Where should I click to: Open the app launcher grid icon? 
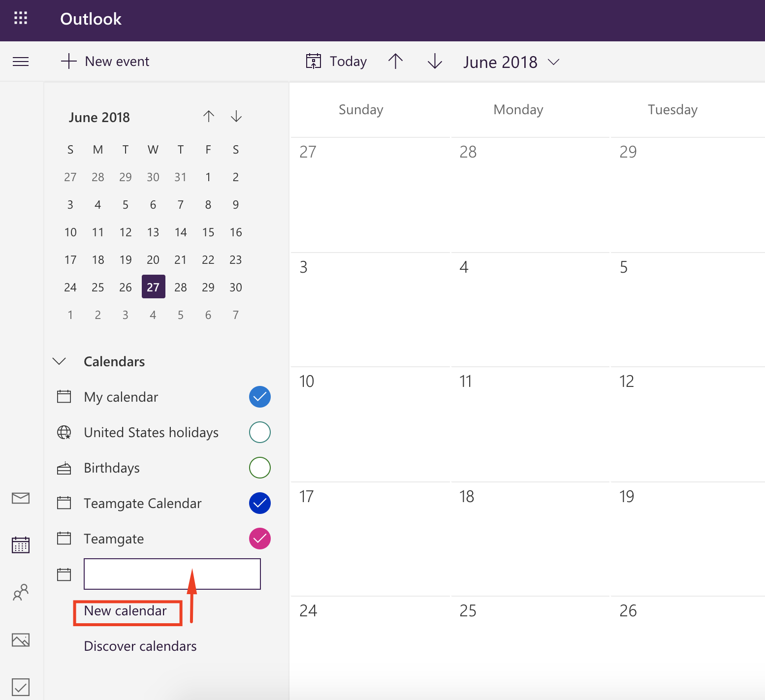click(x=21, y=19)
